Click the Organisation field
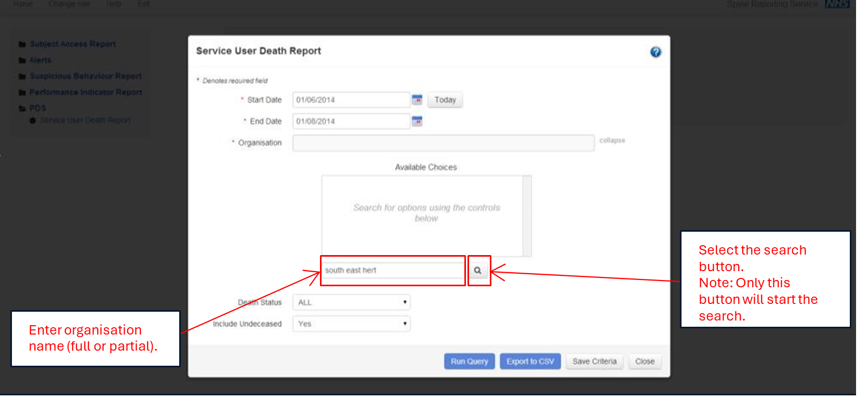The width and height of the screenshot is (868, 413). click(444, 143)
